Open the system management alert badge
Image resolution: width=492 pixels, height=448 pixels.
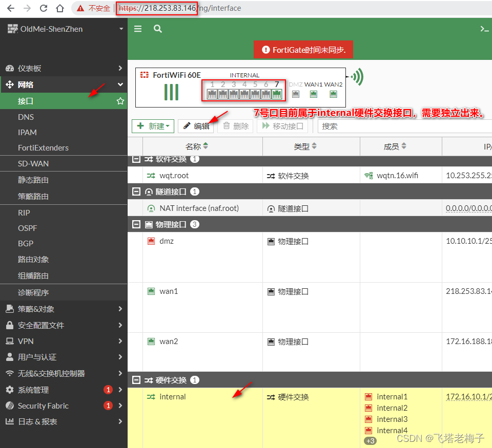(x=108, y=390)
